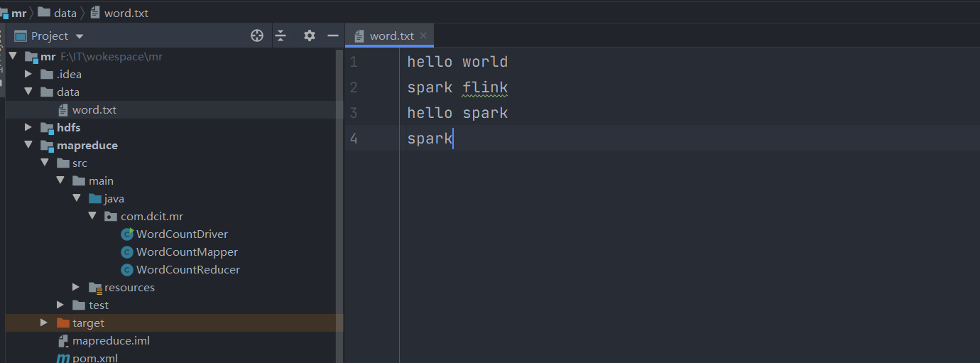Select the .idea folder row
The width and height of the screenshot is (980, 363).
[x=171, y=74]
